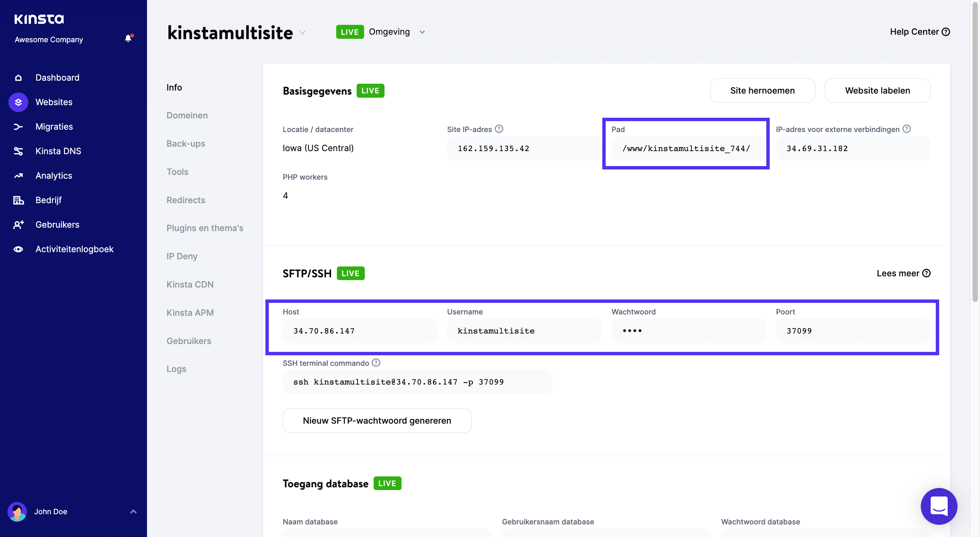Click 'Iowa (US Central)' location text
This screenshot has width=980, height=537.
point(318,148)
